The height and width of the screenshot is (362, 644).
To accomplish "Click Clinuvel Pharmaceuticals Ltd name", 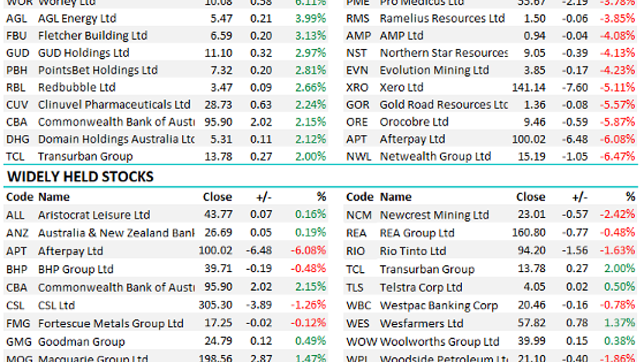I will point(114,105).
